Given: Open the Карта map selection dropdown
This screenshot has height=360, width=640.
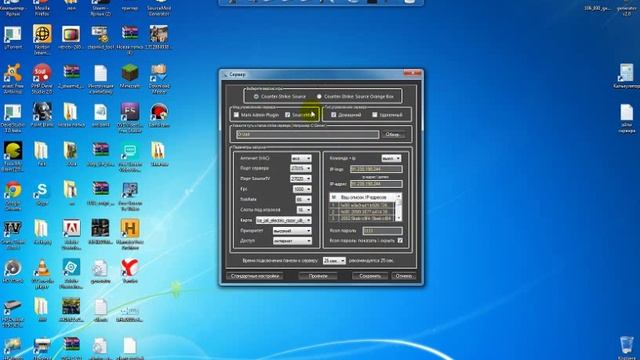Looking at the screenshot, I should [x=284, y=220].
